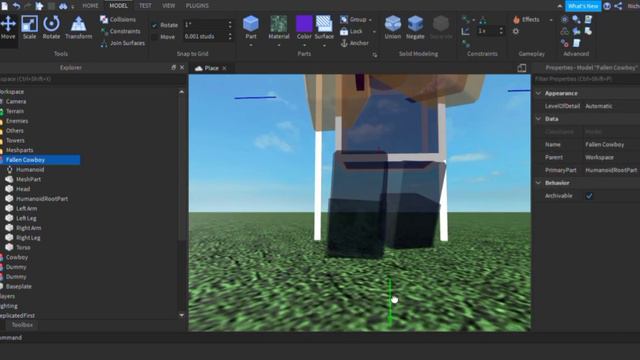The width and height of the screenshot is (640, 360).
Task: Toggle Collisions option in Tools
Action: tap(118, 20)
